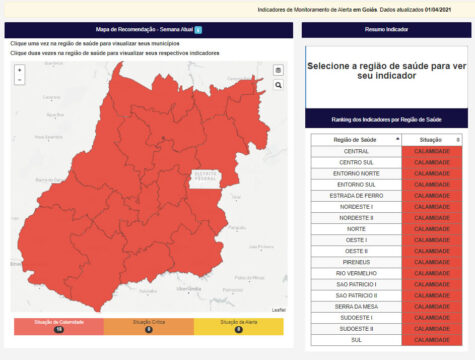Select RIO VERMELHO region row

[386, 273]
